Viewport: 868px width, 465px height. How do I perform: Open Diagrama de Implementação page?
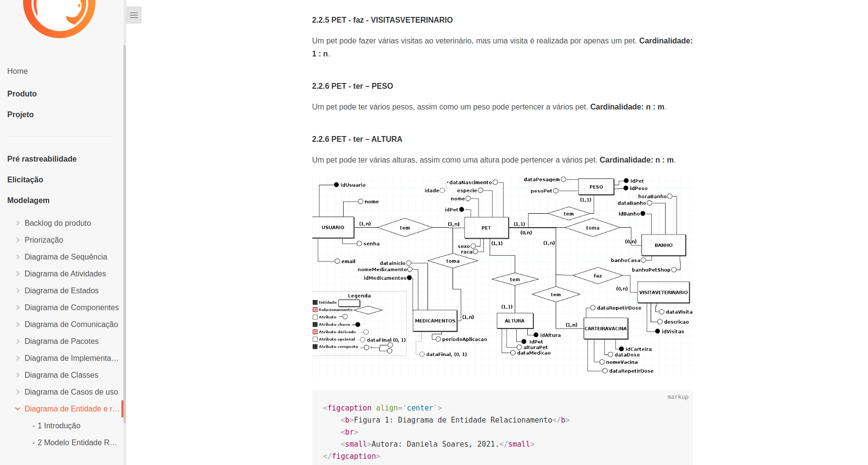click(72, 358)
